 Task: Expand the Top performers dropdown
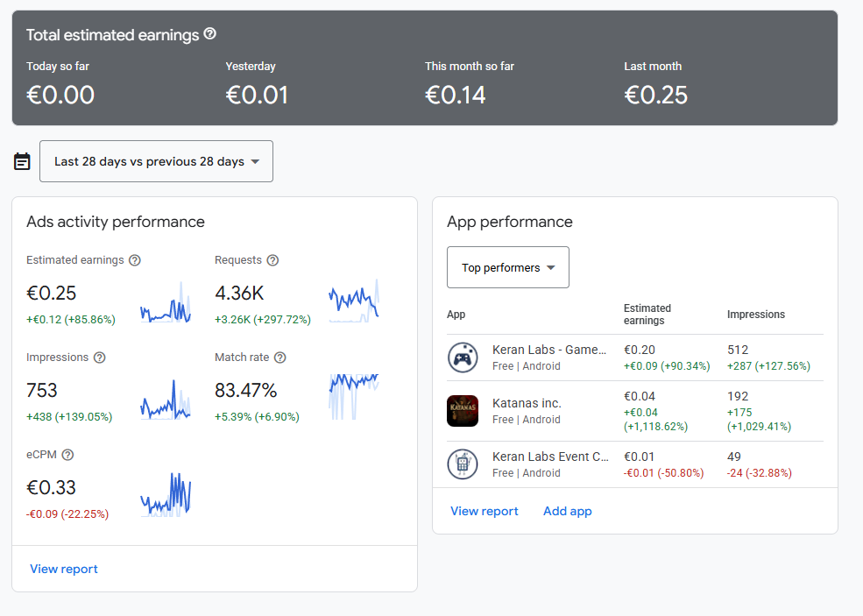(508, 267)
